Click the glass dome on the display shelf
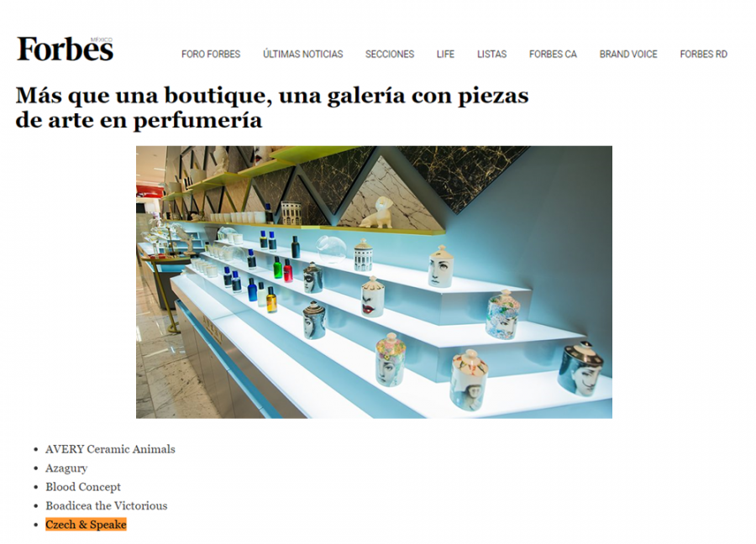This screenshot has height=544, width=756. pos(331,249)
